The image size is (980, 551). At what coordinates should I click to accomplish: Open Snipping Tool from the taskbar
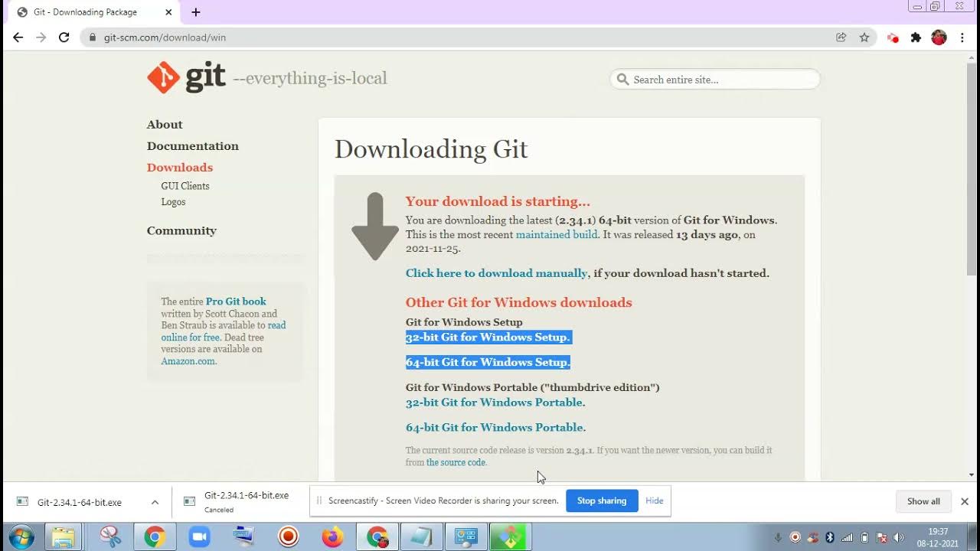110,537
